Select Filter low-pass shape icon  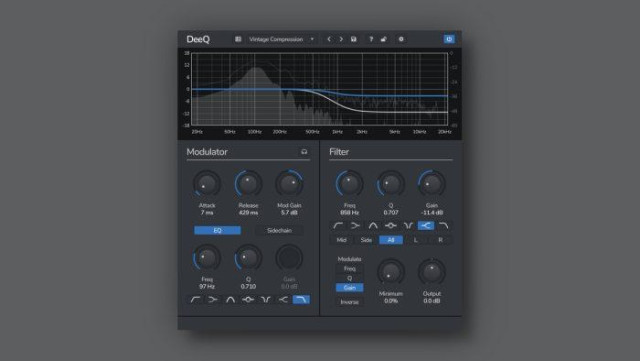[x=444, y=225]
